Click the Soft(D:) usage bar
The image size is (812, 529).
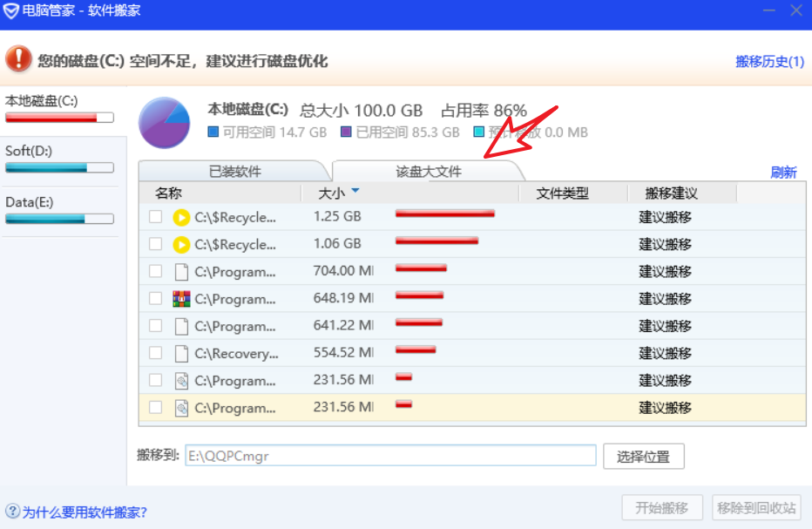(59, 168)
